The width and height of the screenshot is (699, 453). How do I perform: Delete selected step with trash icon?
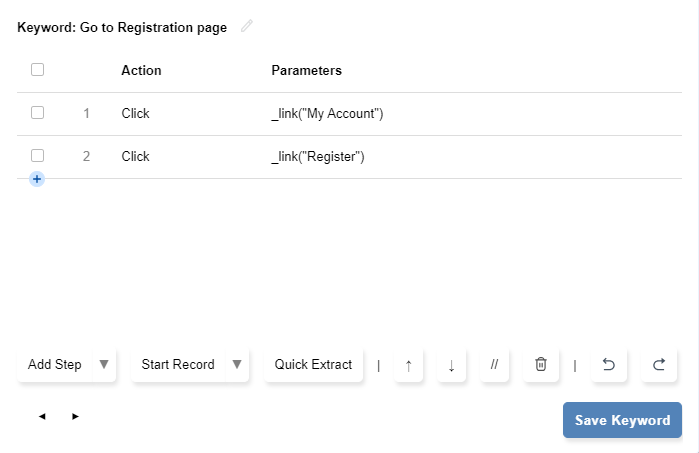[541, 365]
